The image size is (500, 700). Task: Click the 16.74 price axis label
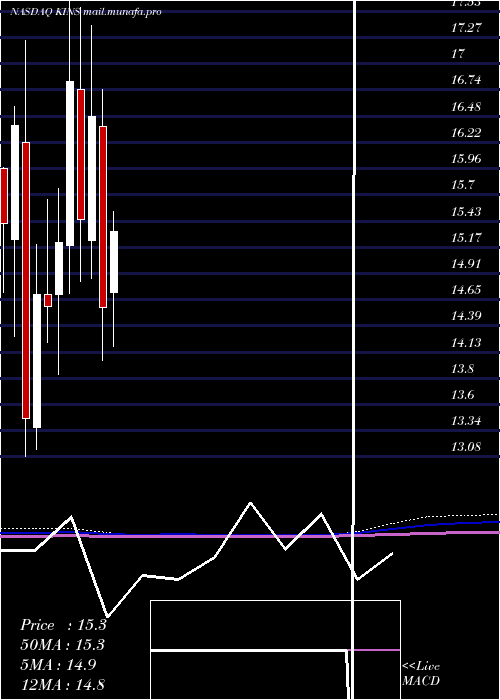[x=466, y=80]
